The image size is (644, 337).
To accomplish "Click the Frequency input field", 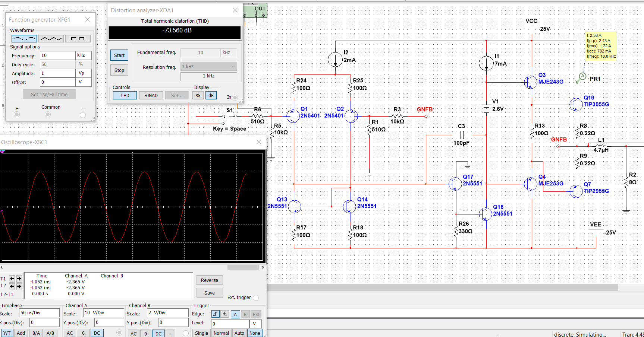I will [57, 55].
